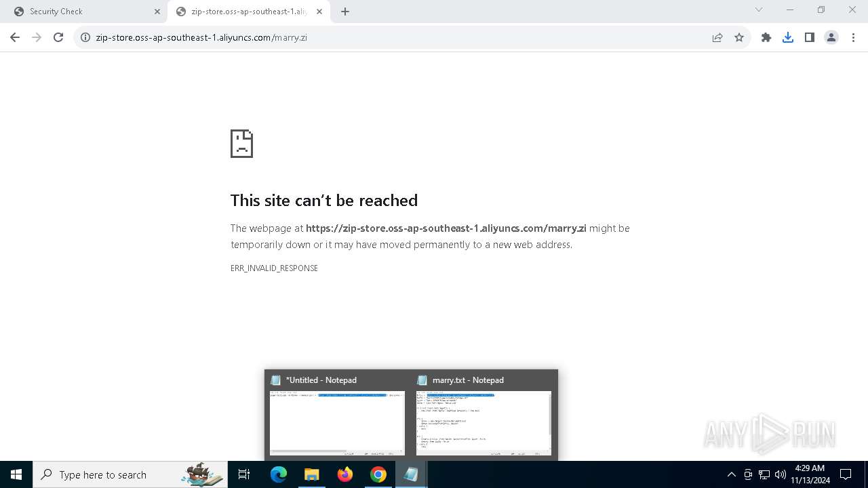Share this page icon
This screenshot has width=868, height=488.
point(717,37)
